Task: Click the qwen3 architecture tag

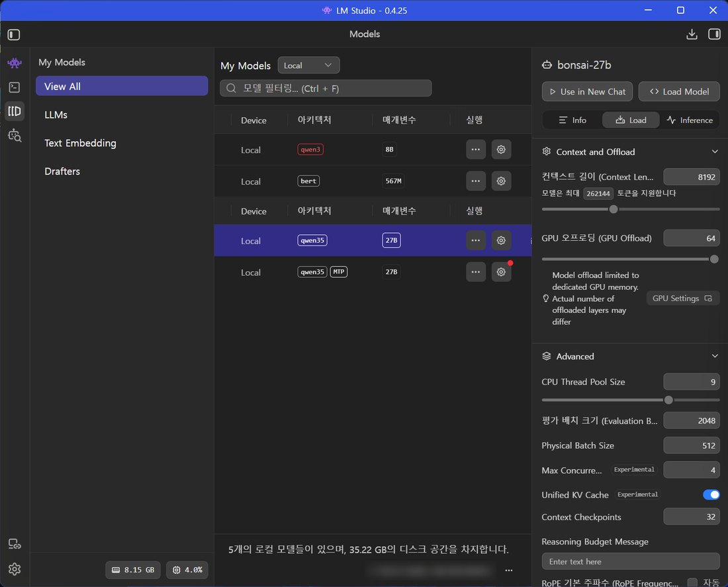Action: click(310, 150)
